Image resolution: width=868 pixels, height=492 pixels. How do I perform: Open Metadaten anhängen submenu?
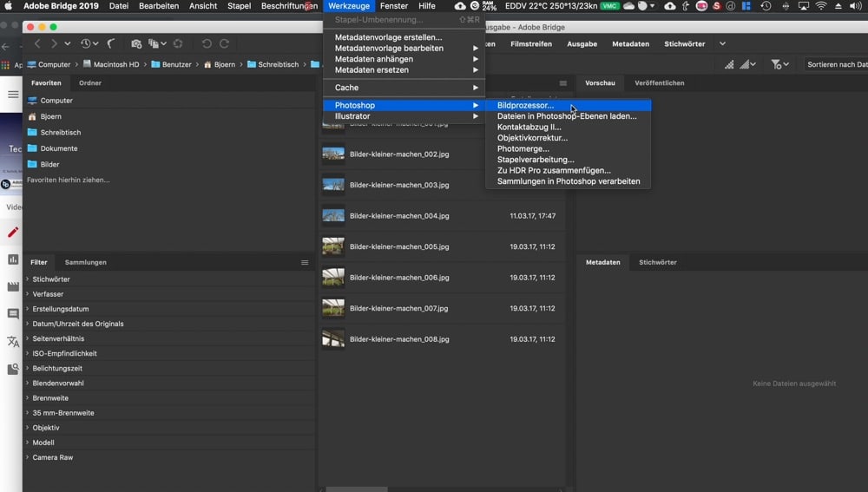[404, 59]
